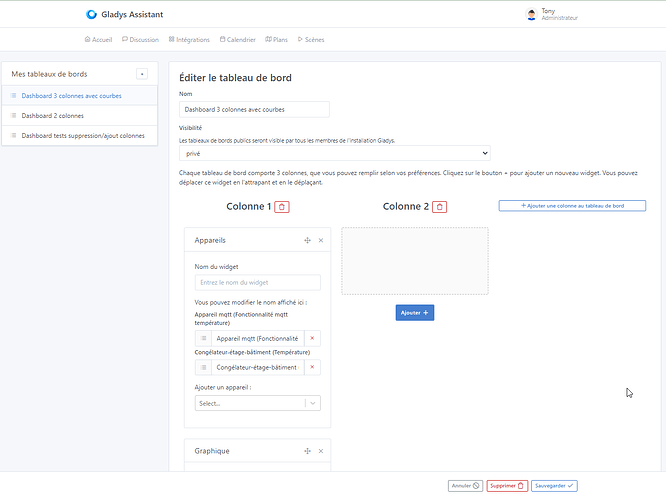Open the Tony Administrateur user menu
666x500 pixels.
tap(551, 15)
